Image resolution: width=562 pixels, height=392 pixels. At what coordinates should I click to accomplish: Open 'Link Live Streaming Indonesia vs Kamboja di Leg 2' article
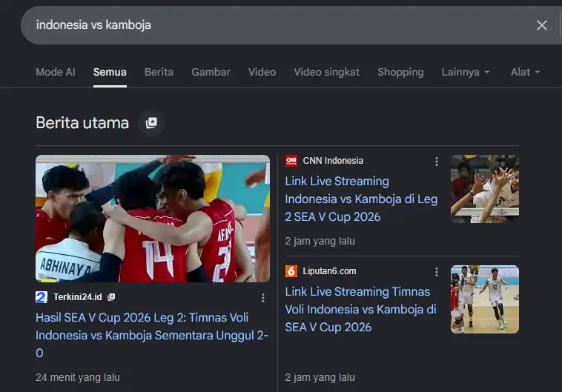click(361, 199)
